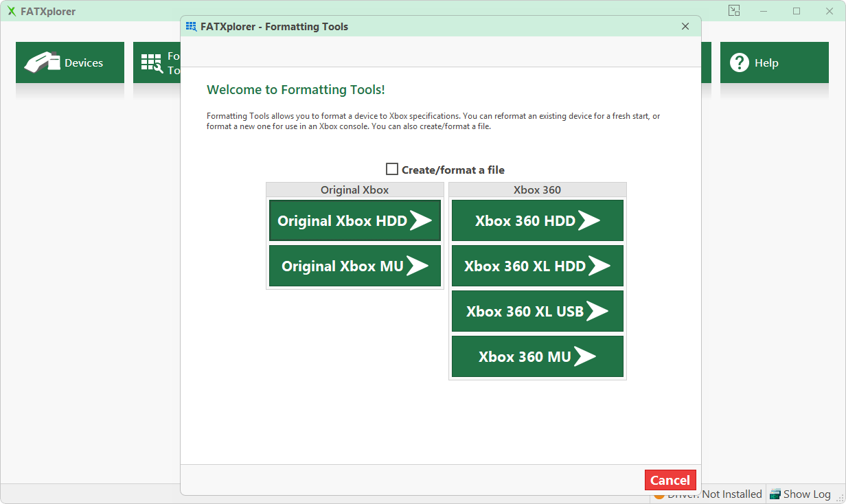Cancel the Formatting Tools dialog
The height and width of the screenshot is (504, 846).
[670, 480]
